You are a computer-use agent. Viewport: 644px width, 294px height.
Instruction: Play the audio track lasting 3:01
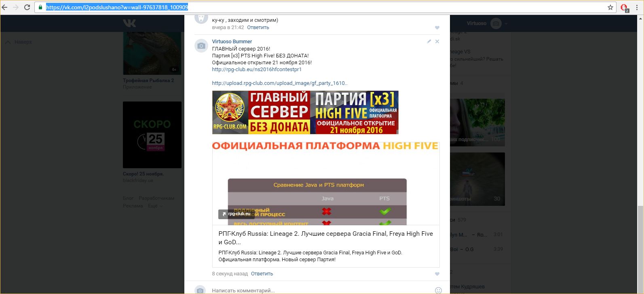coord(477,235)
